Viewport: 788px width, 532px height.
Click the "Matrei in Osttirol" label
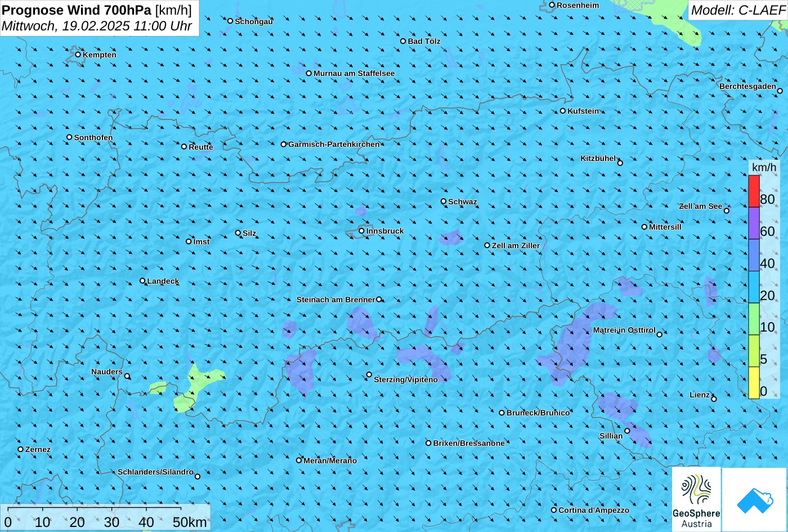pyautogui.click(x=624, y=330)
